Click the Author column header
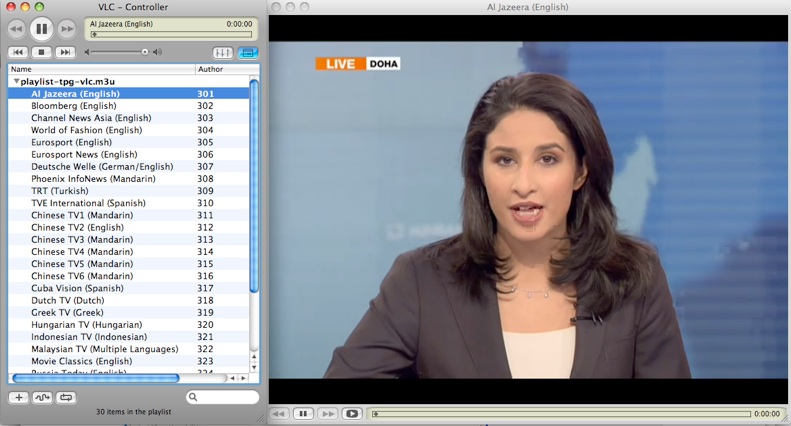The width and height of the screenshot is (791, 426). 220,69
